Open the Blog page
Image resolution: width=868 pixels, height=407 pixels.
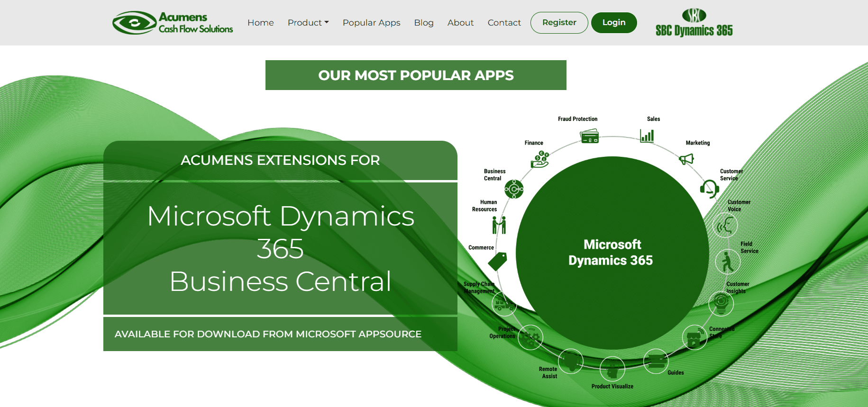coord(424,23)
